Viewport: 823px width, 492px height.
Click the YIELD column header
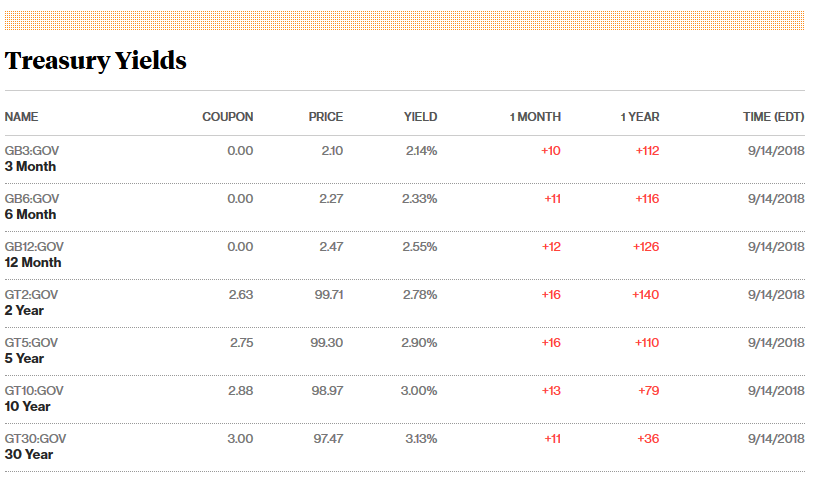coord(420,117)
